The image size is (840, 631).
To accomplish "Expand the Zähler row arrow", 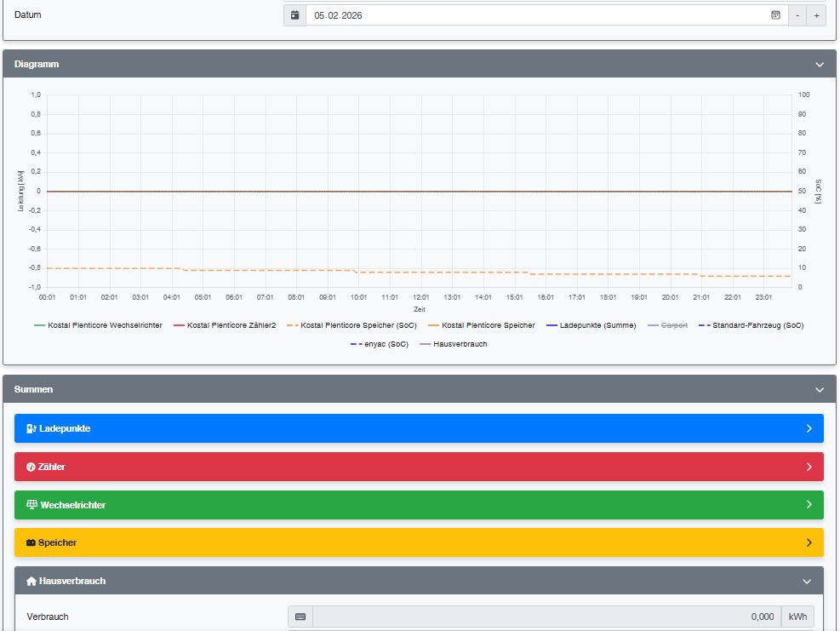I will click(x=809, y=467).
